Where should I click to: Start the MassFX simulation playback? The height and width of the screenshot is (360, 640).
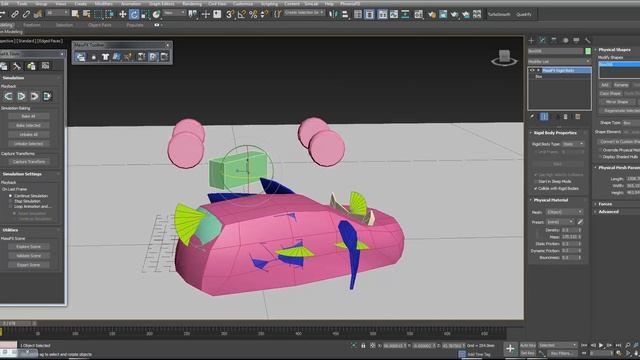coord(21,96)
